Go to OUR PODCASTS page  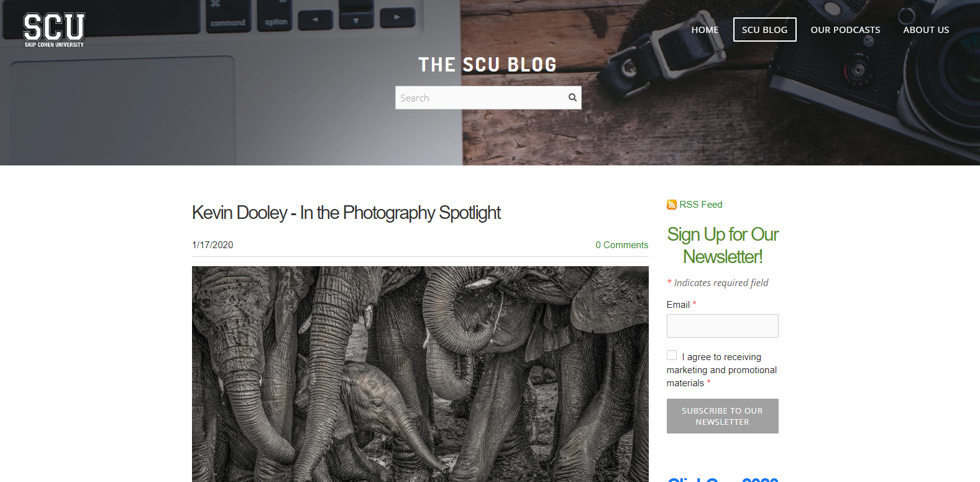(x=845, y=30)
